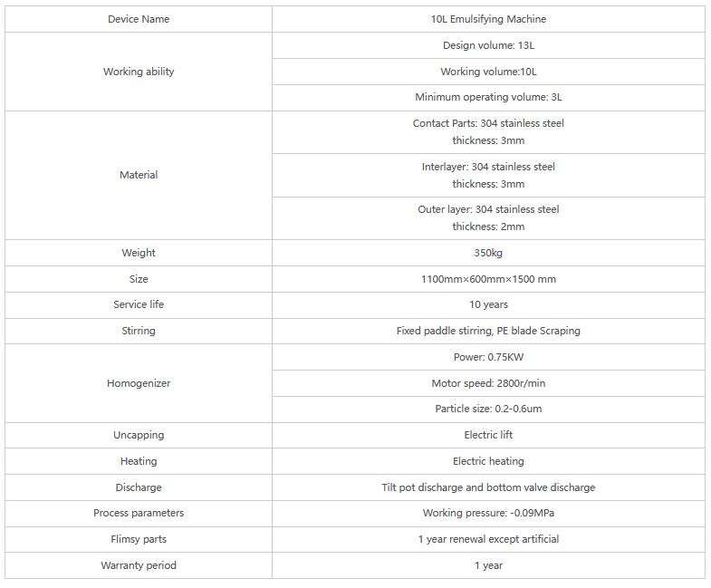Click the Particle size: 0.2-0.6um cell
This screenshot has width=711, height=588.
click(488, 409)
